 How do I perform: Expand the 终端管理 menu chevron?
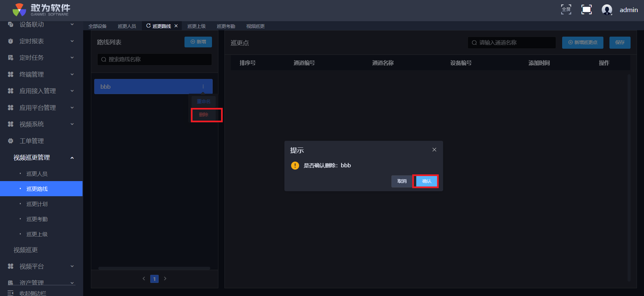(x=72, y=74)
